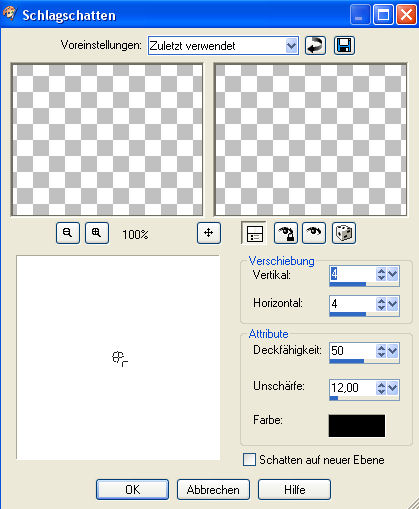Click the randomize parameters dice icon

click(x=344, y=233)
